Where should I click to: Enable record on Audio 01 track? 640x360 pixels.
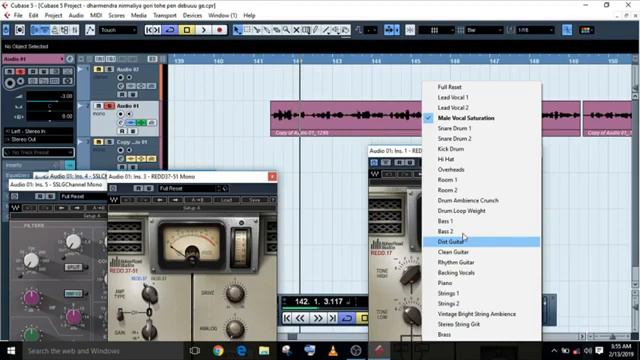pyautogui.click(x=120, y=114)
